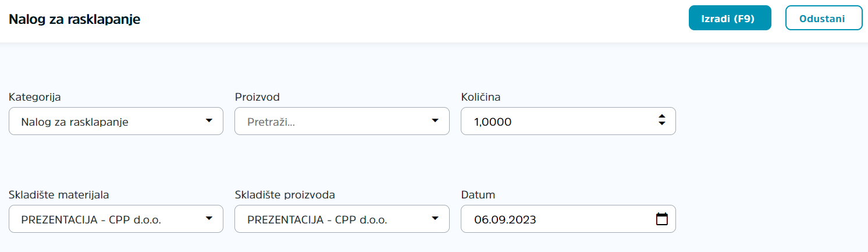Click the Datum field label
Viewport: 868px width, 252px height.
coord(478,194)
